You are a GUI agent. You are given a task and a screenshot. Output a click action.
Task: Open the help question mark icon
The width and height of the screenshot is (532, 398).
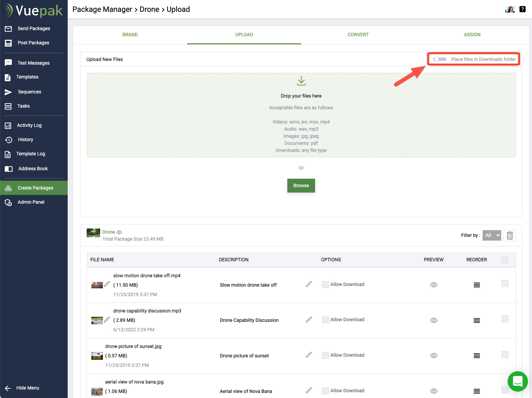tap(523, 9)
